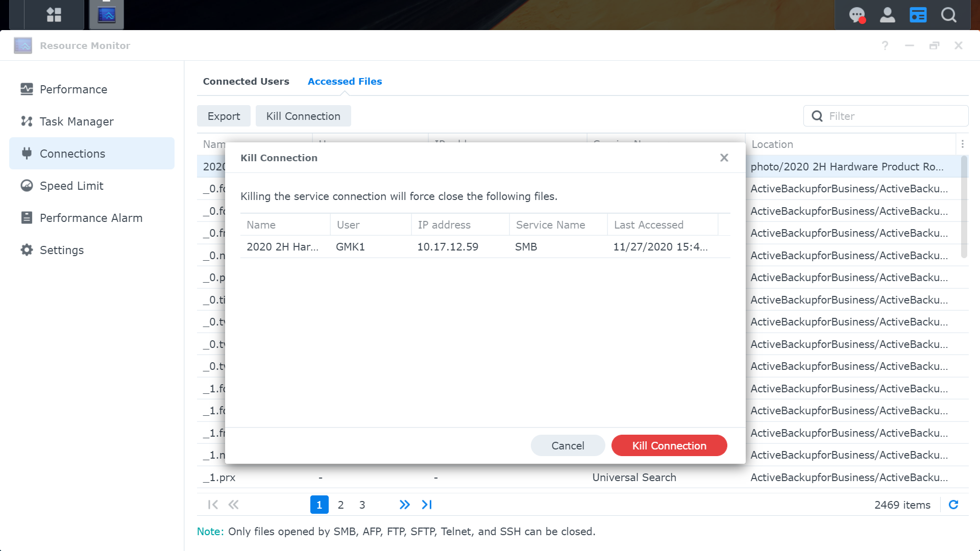This screenshot has height=551, width=980.
Task: Go to page 2
Action: (340, 505)
